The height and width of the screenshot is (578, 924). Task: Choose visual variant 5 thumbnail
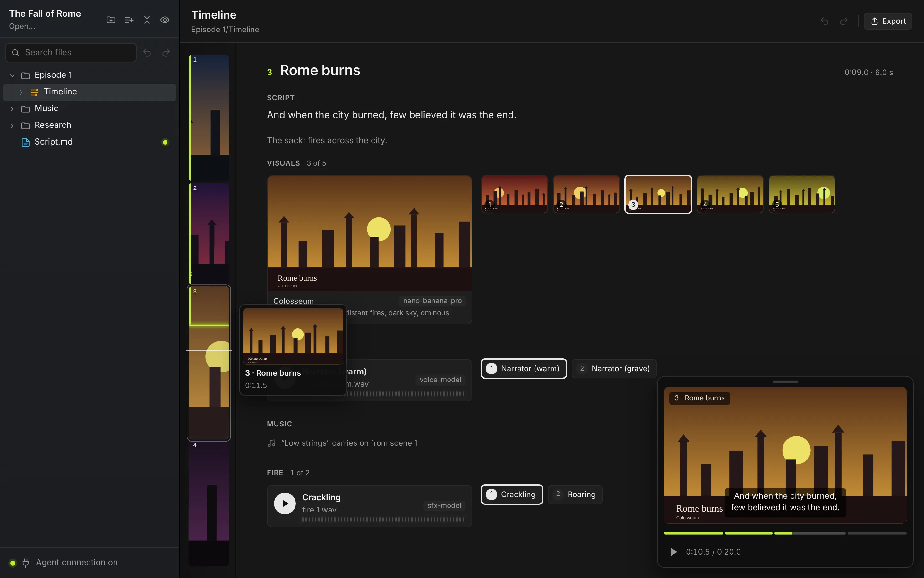(x=802, y=194)
